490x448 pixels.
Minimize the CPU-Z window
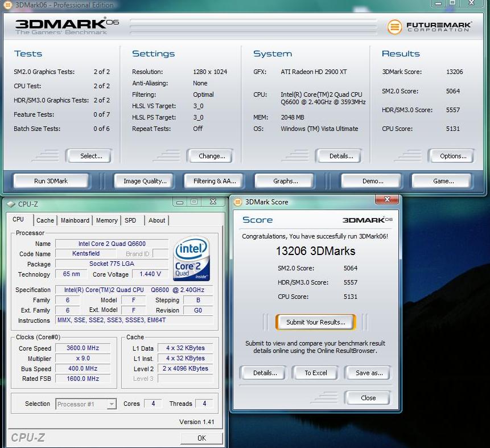[180, 202]
